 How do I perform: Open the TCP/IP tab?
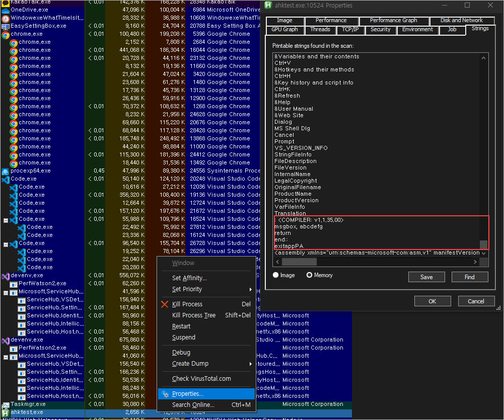click(x=350, y=29)
